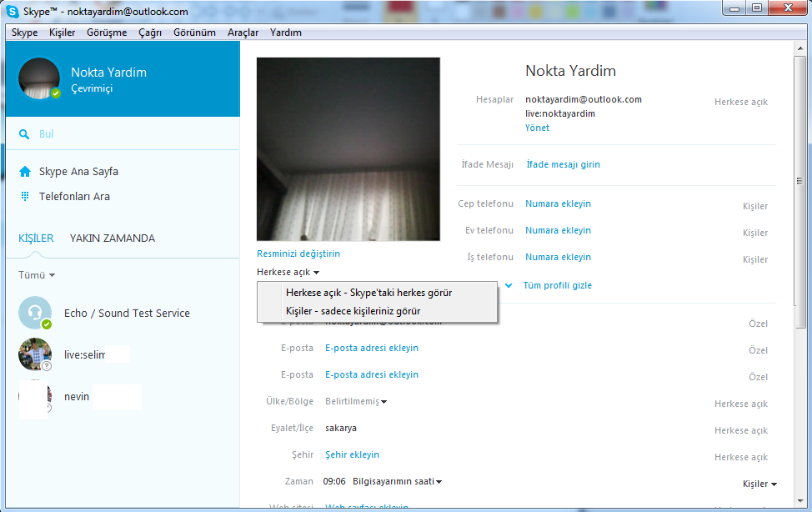The height and width of the screenshot is (512, 812).
Task: Click the Skype logo in the title bar
Action: 12,11
